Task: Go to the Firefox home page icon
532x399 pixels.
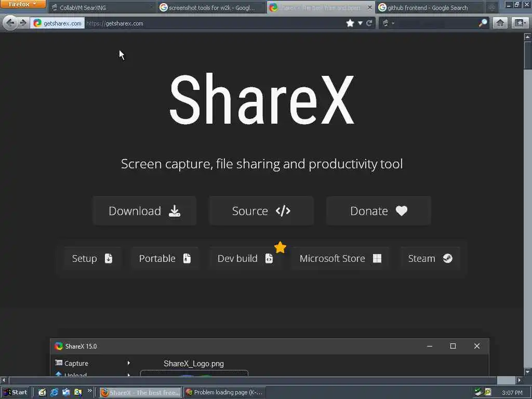Action: pyautogui.click(x=500, y=23)
